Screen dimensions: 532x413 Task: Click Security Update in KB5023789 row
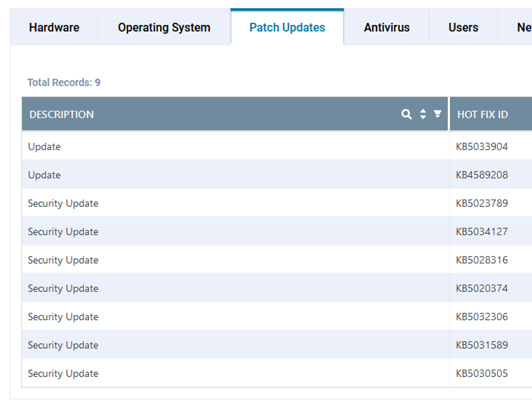tap(63, 203)
